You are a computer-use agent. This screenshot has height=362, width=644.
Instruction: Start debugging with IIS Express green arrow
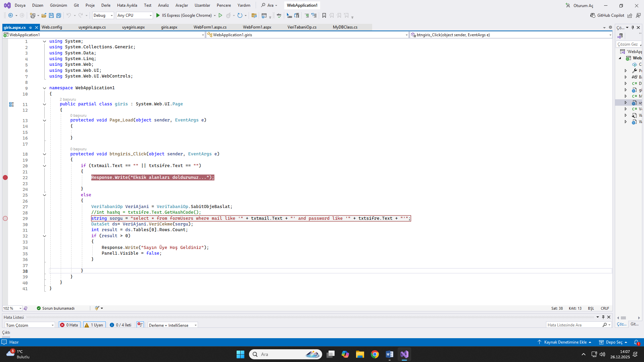(x=158, y=15)
